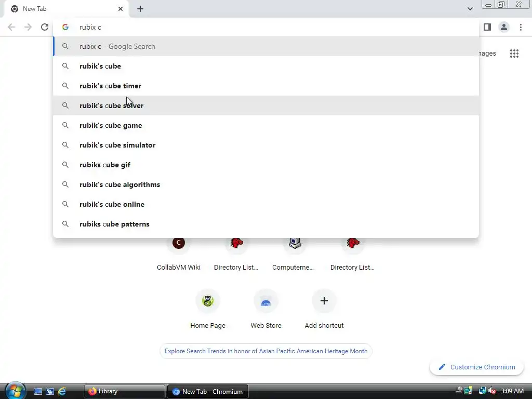Close the New Tab tab
This screenshot has width=532, height=399.
coord(121,9)
